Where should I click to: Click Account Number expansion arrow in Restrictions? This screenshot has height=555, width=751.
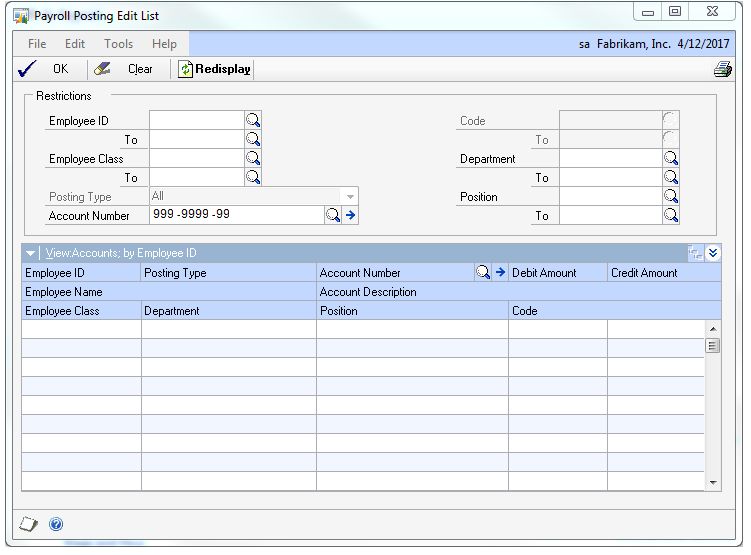coord(351,215)
